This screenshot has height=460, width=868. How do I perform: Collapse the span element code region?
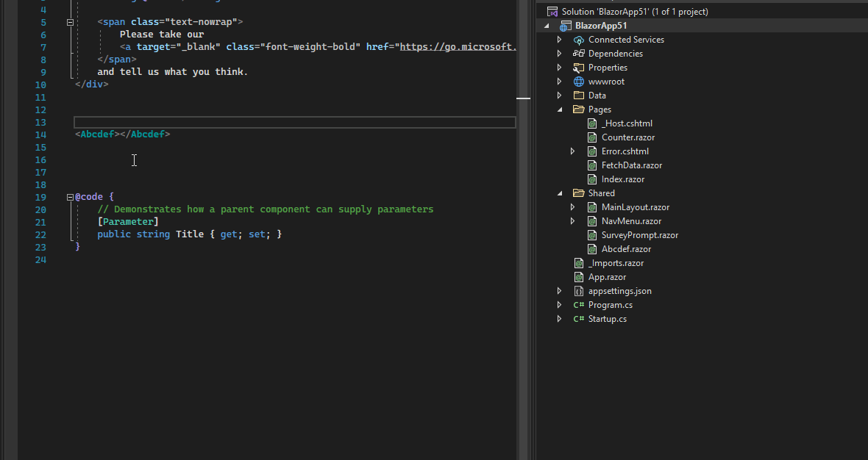pos(71,23)
